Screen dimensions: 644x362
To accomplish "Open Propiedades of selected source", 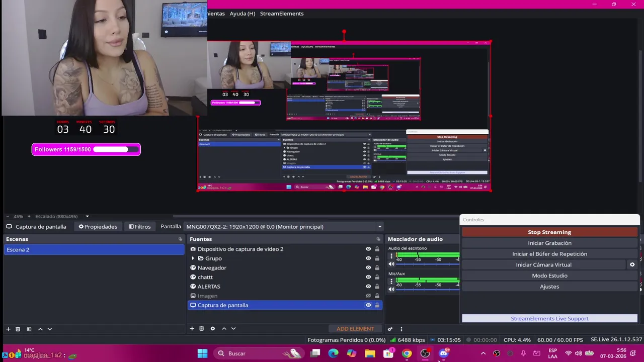I will pos(98,227).
